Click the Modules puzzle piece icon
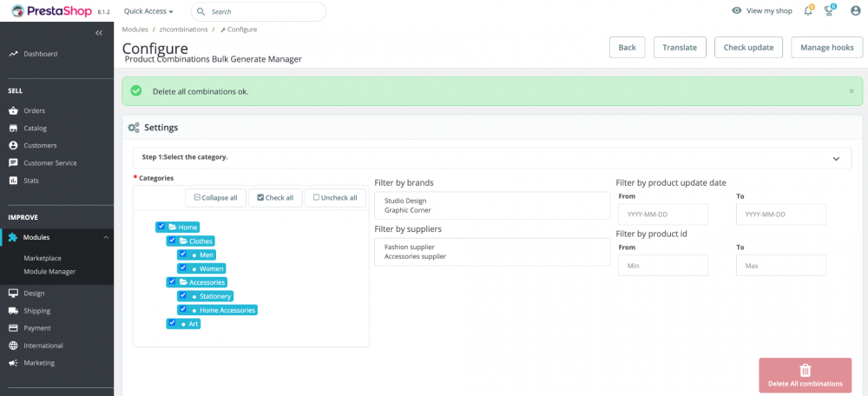 click(13, 237)
